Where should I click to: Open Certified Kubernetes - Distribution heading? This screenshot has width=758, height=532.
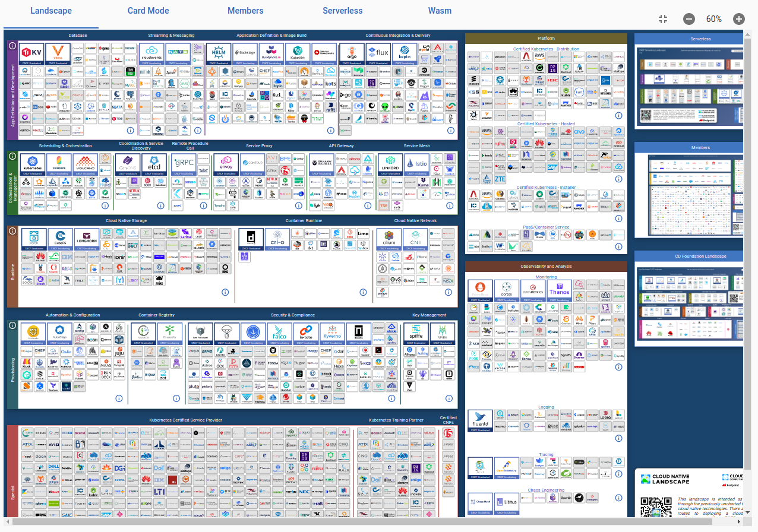[x=546, y=49]
